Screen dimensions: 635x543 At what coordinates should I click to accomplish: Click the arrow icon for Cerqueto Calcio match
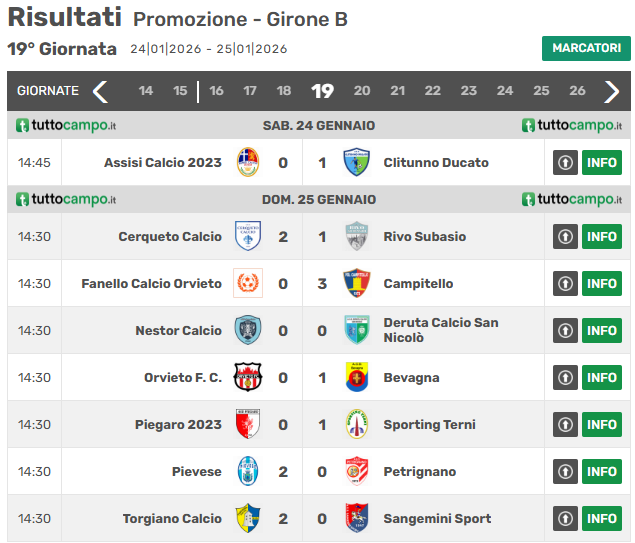pos(565,237)
